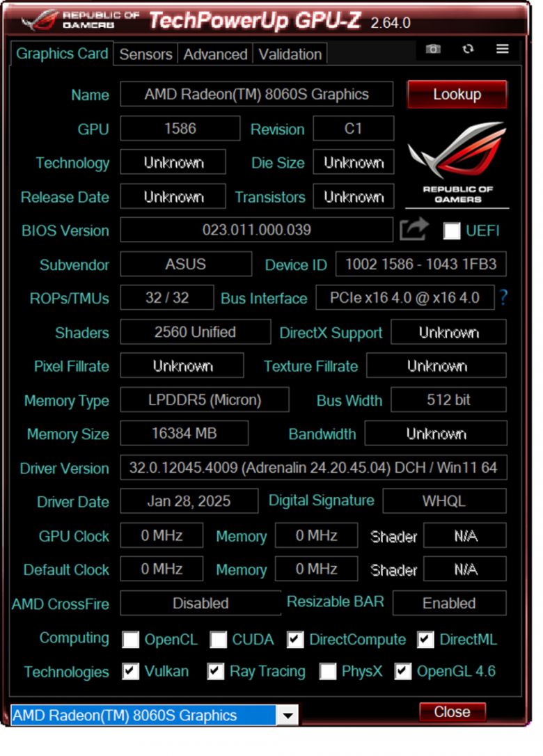Switch to the Sensors tab
543x756 pixels.
[145, 54]
